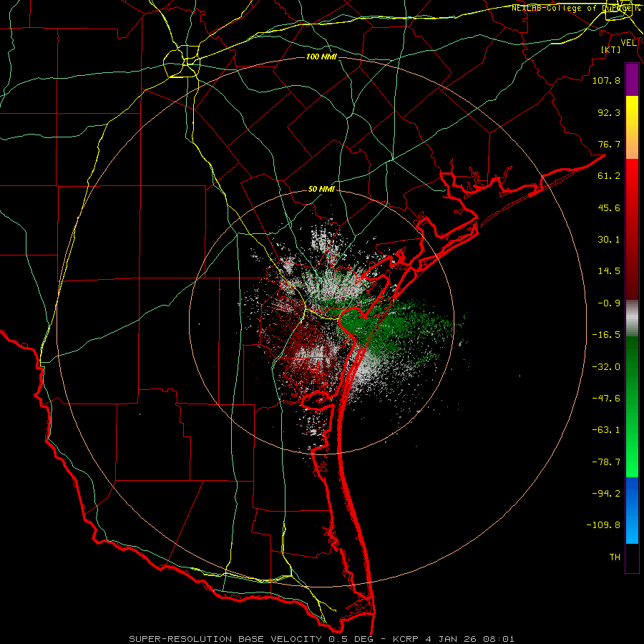This screenshot has height=644, width=644.
Task: Select the purple segment of the velocity scale
Action: pos(632,80)
